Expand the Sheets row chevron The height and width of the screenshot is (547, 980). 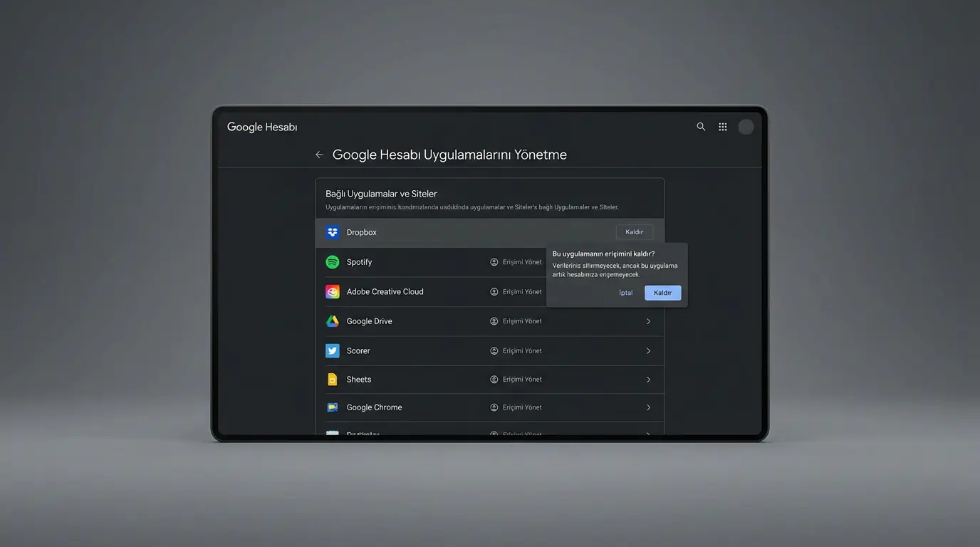(x=648, y=380)
